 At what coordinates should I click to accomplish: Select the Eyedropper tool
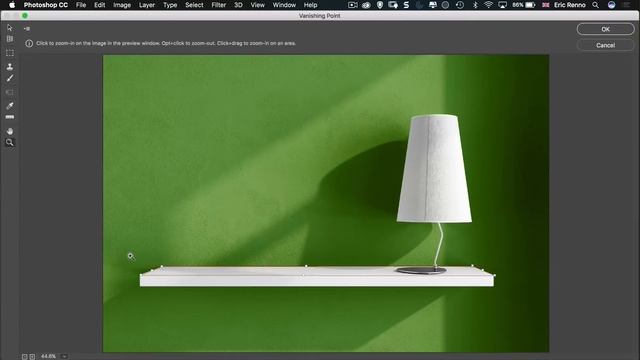[10, 106]
